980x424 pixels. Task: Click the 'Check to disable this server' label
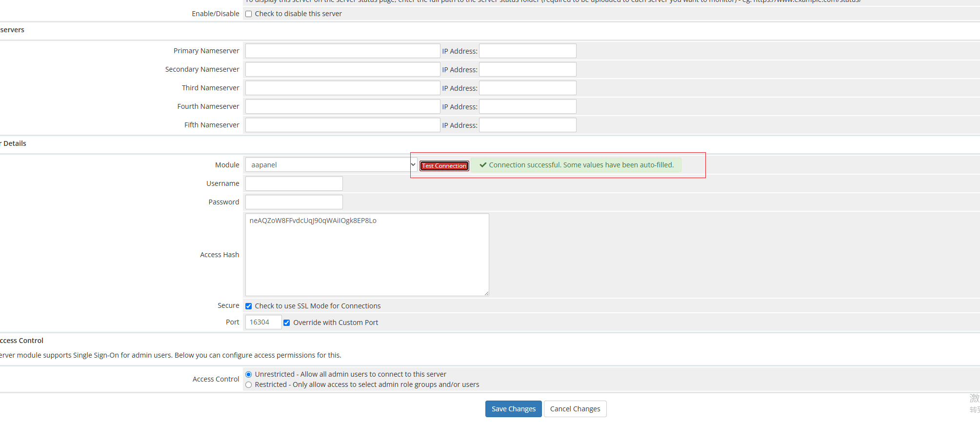298,14
